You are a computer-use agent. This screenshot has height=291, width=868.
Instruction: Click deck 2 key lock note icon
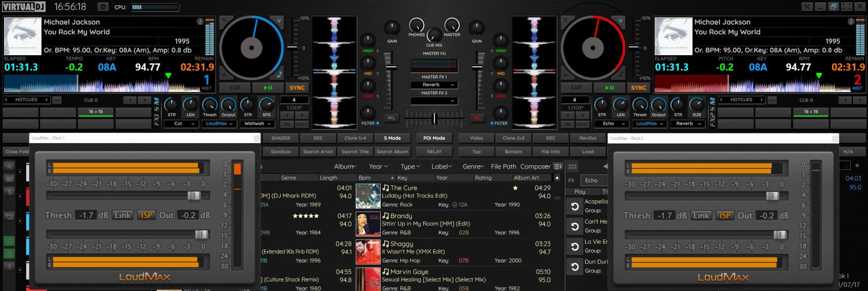pyautogui.click(x=621, y=75)
